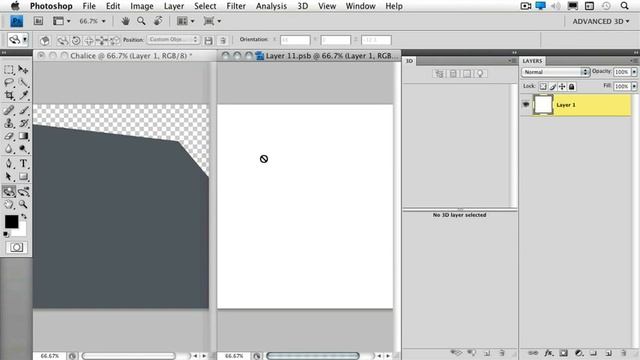Select the History Brush tool
This screenshot has width=640, height=360.
click(23, 123)
